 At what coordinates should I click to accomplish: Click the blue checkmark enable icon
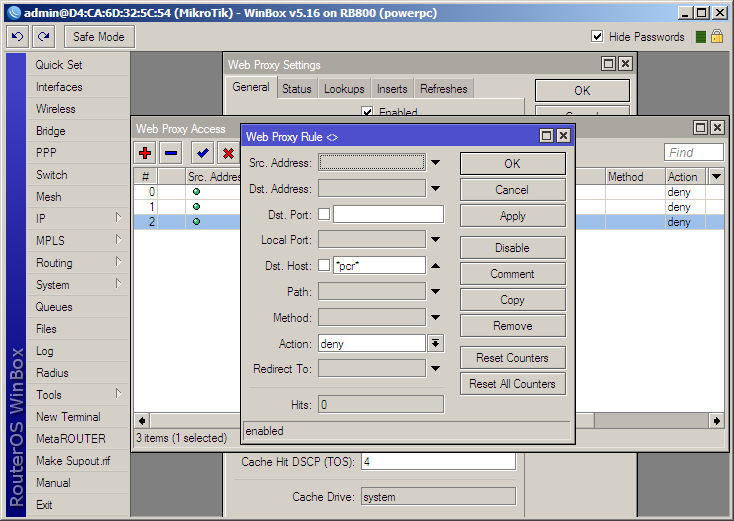[203, 153]
